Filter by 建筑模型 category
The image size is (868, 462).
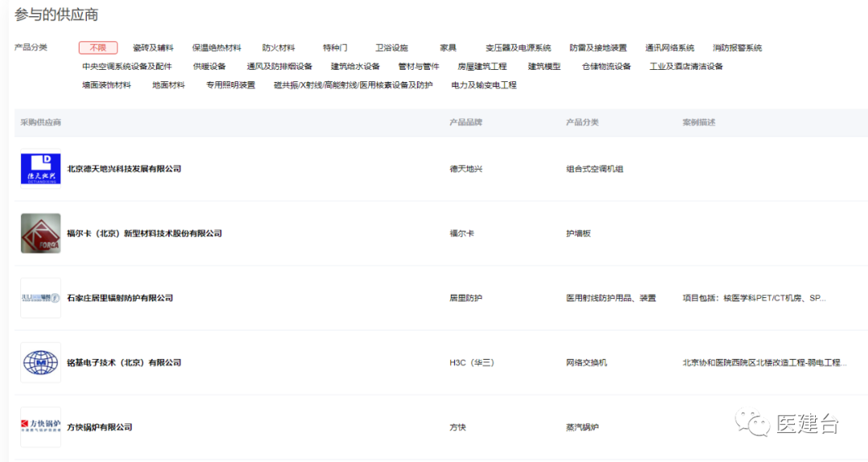click(x=544, y=67)
